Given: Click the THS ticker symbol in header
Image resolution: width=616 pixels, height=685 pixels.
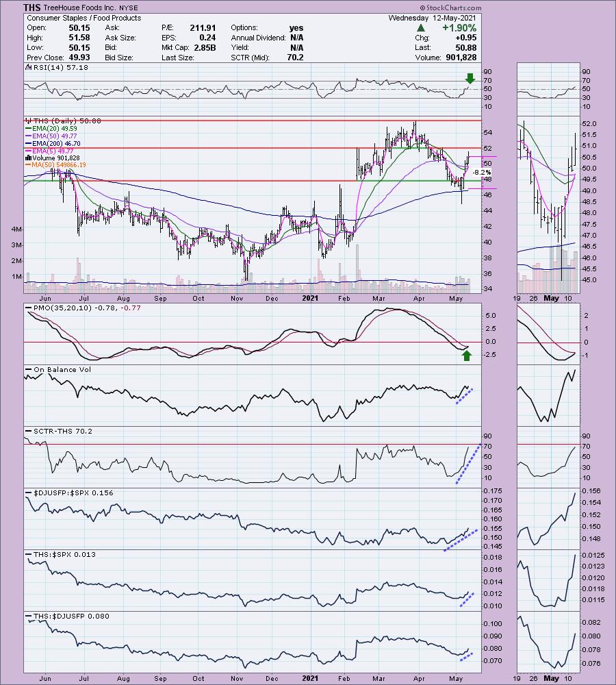Looking at the screenshot, I should tap(32, 8).
